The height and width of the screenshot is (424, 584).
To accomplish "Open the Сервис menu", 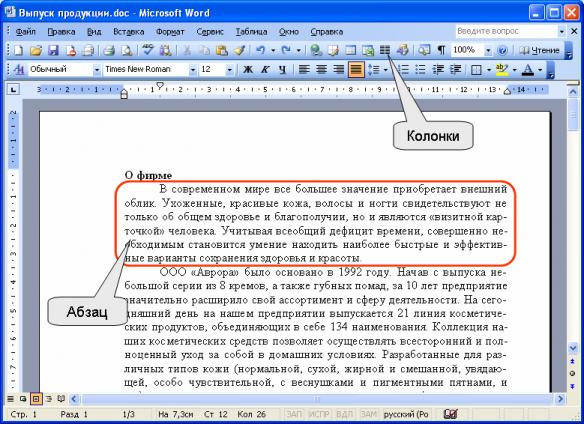I will (210, 32).
